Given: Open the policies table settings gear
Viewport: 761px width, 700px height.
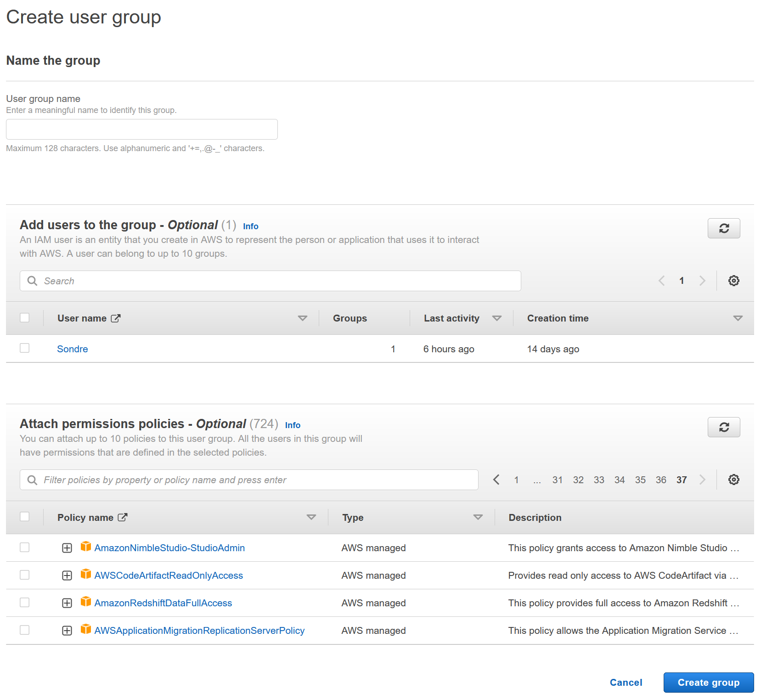Looking at the screenshot, I should pos(733,480).
